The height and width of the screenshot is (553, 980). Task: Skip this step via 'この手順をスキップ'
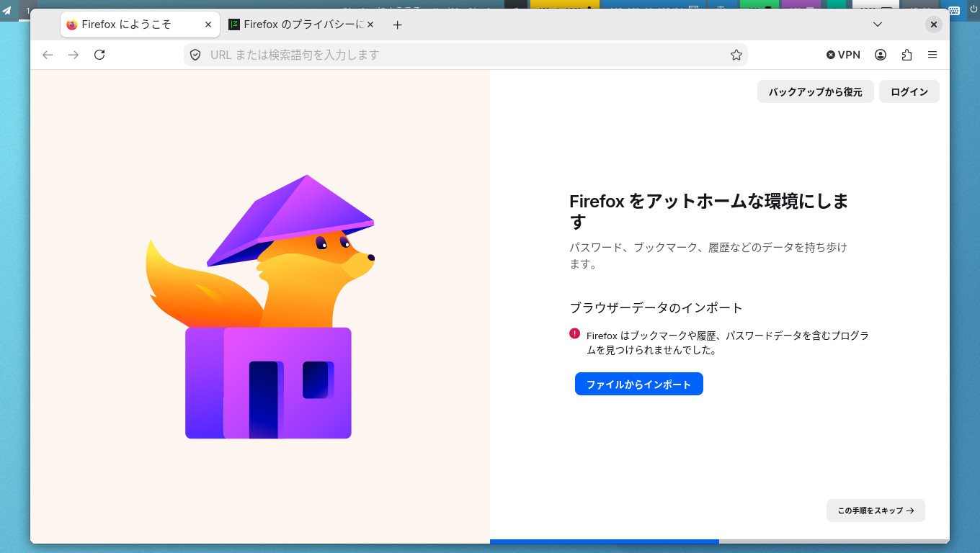click(876, 511)
